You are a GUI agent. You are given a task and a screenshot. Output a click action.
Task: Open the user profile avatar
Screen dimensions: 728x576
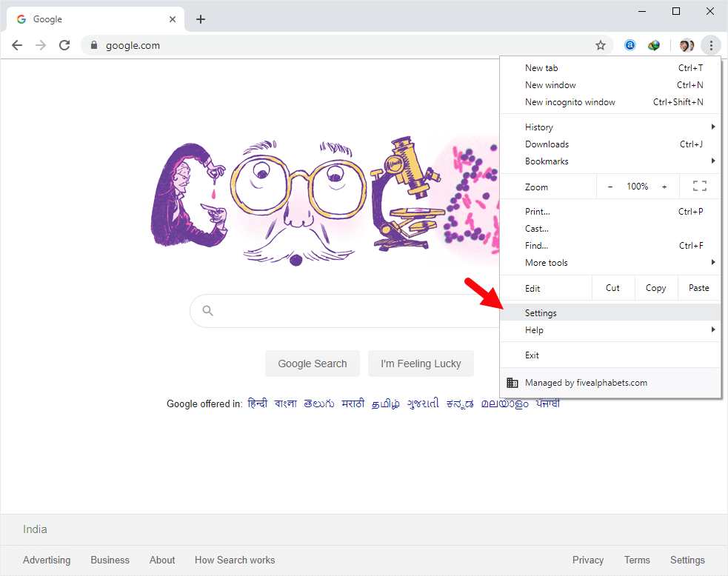point(687,45)
